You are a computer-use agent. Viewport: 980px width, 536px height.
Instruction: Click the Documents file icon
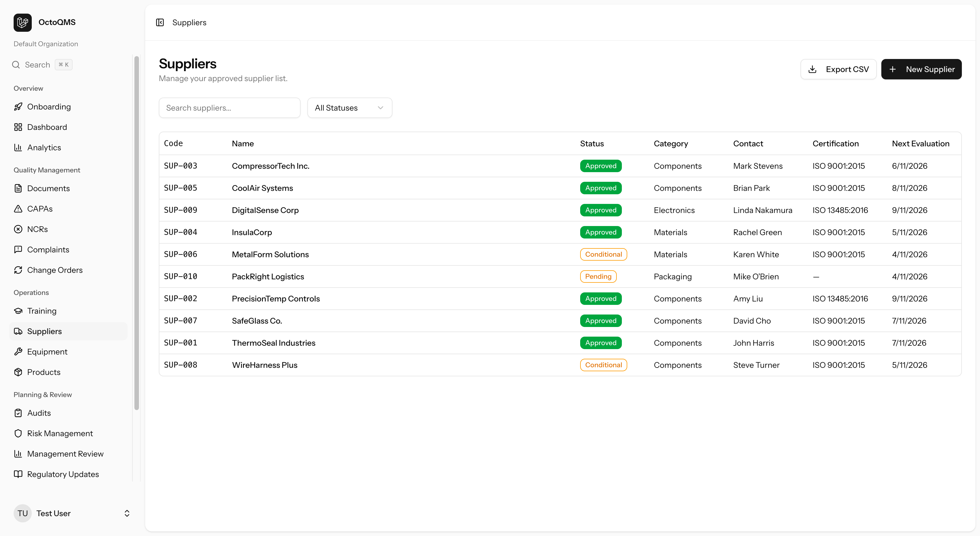coord(18,188)
